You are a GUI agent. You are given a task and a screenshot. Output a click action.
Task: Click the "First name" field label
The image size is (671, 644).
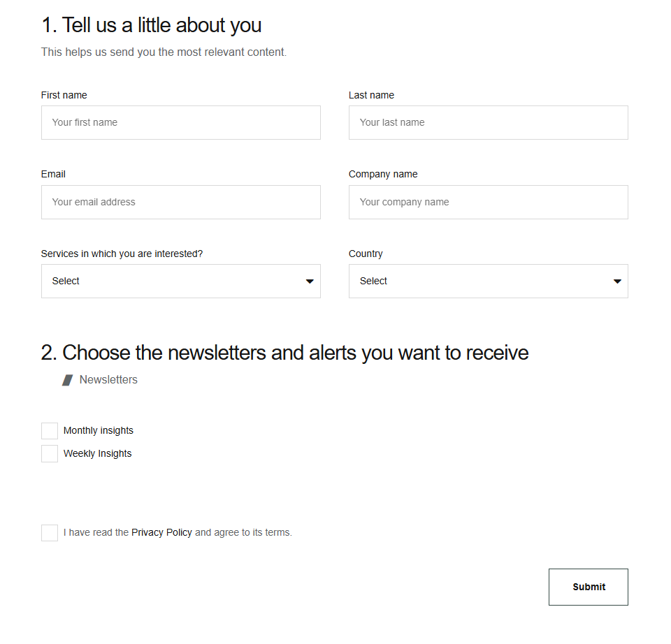[x=64, y=96]
